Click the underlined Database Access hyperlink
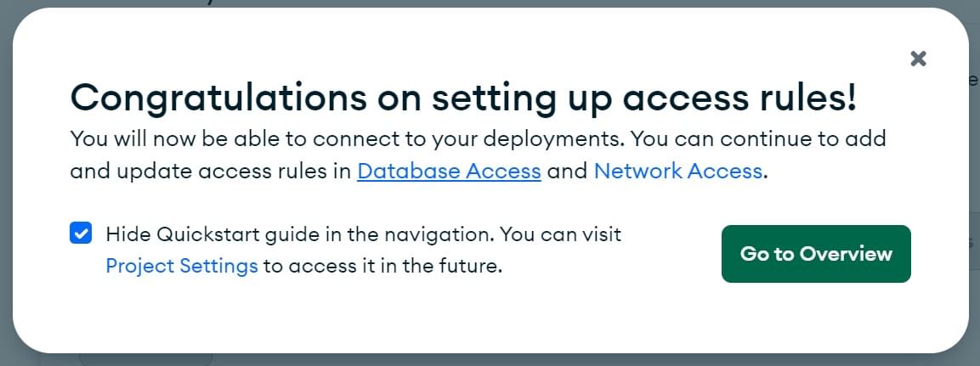 coord(449,171)
